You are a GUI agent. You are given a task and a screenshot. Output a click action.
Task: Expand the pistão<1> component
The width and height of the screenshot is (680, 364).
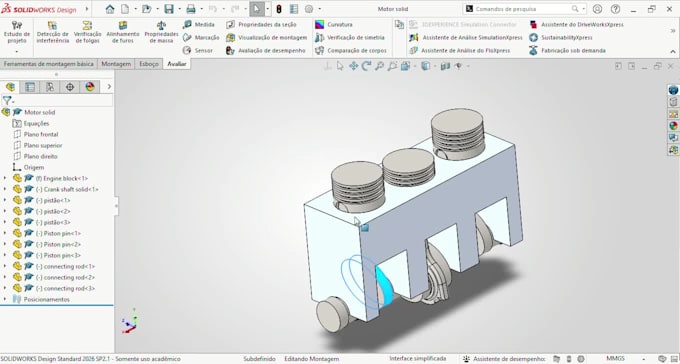[x=5, y=200]
